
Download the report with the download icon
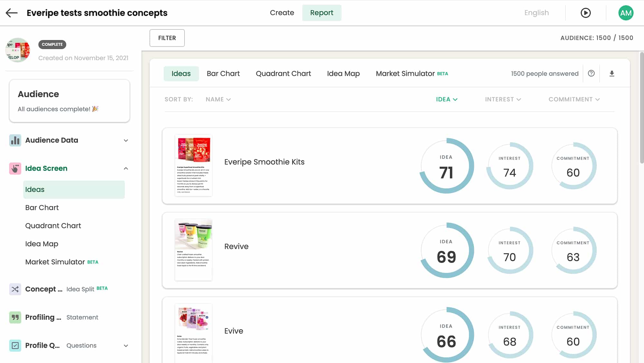point(611,73)
